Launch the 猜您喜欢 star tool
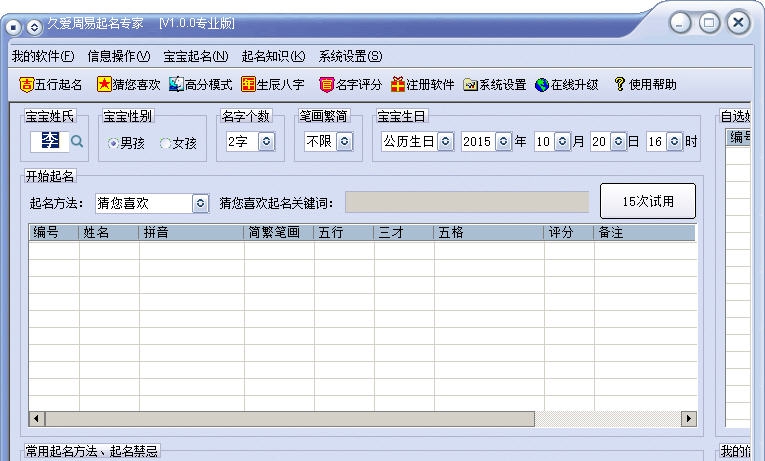Viewport: 765px width, 461px height. click(128, 84)
